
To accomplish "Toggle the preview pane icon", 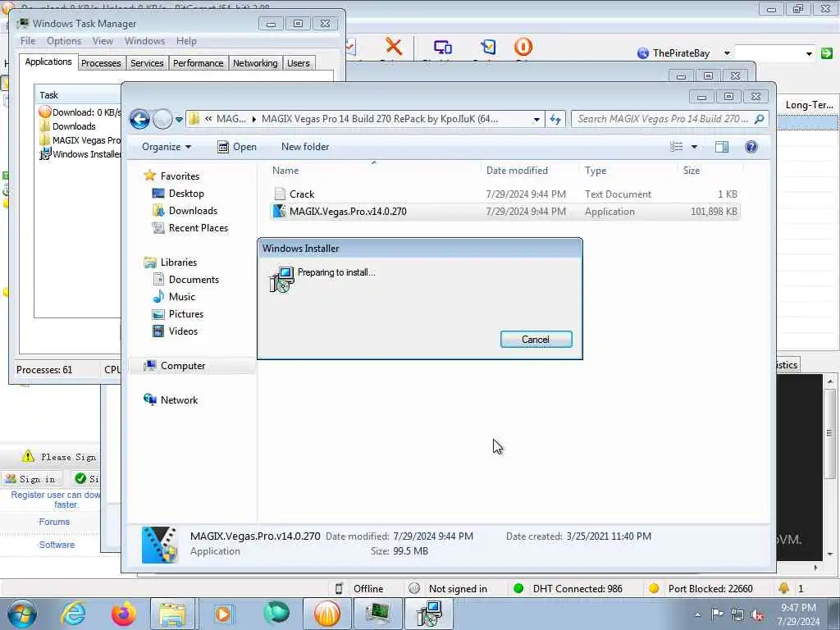I will click(x=722, y=147).
